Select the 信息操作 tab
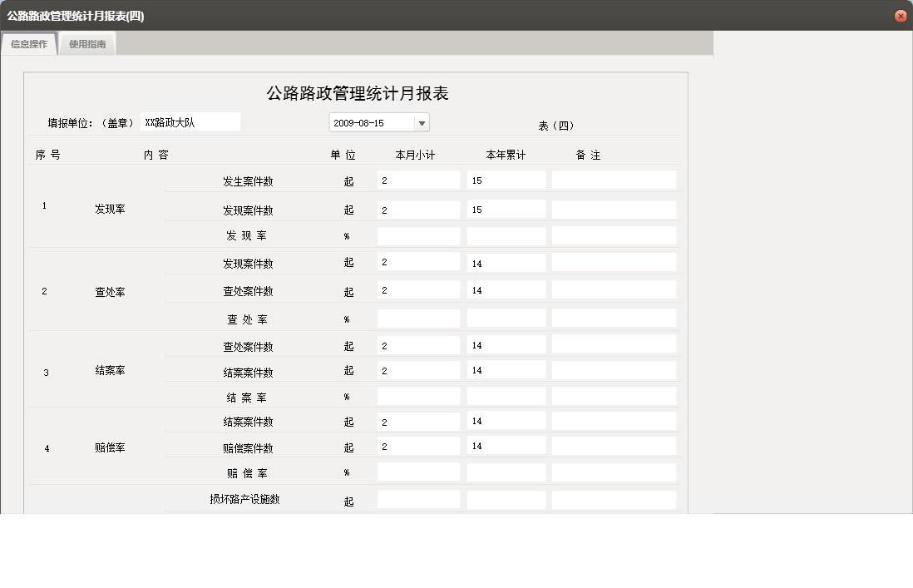913x588 pixels. tap(28, 44)
